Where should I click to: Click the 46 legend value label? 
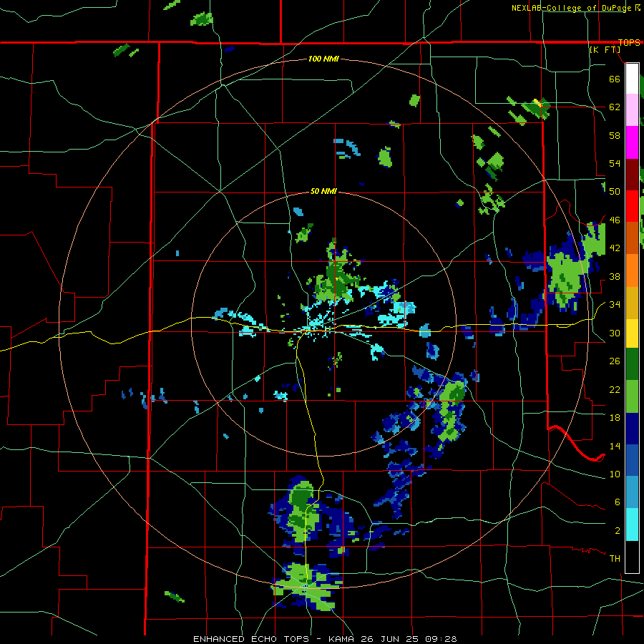(x=615, y=220)
